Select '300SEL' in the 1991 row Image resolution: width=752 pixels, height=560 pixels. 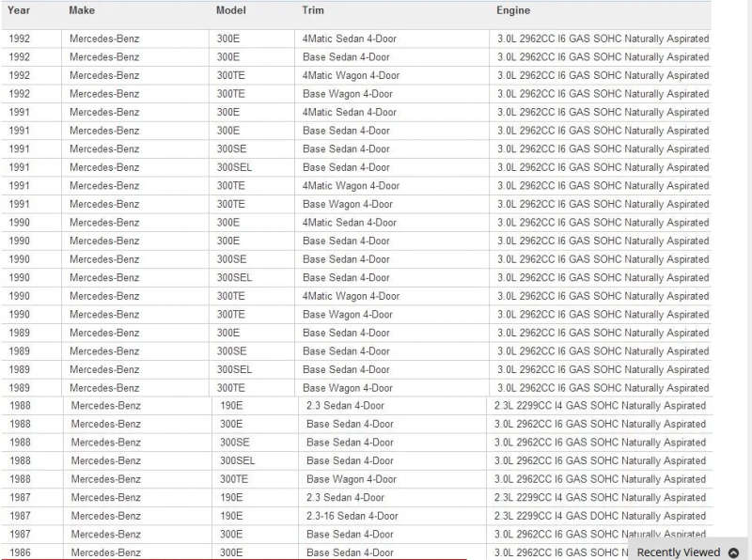(234, 167)
